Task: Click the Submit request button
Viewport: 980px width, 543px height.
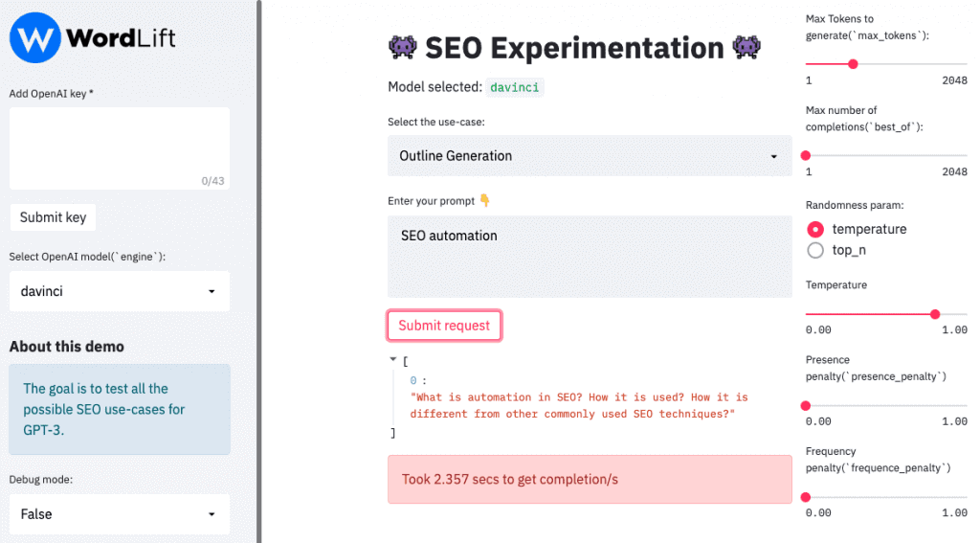Action: (444, 326)
